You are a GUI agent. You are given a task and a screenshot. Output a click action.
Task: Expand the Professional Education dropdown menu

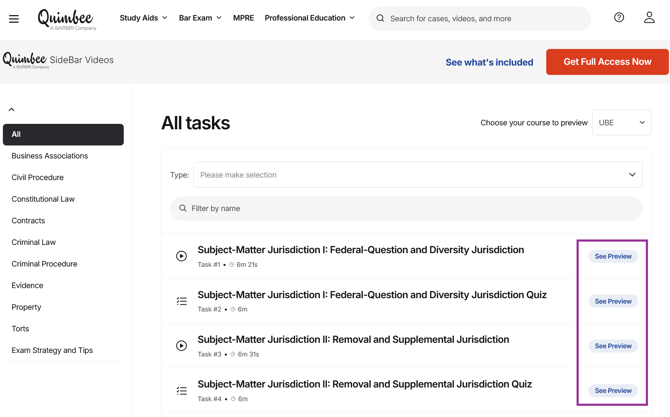point(310,18)
